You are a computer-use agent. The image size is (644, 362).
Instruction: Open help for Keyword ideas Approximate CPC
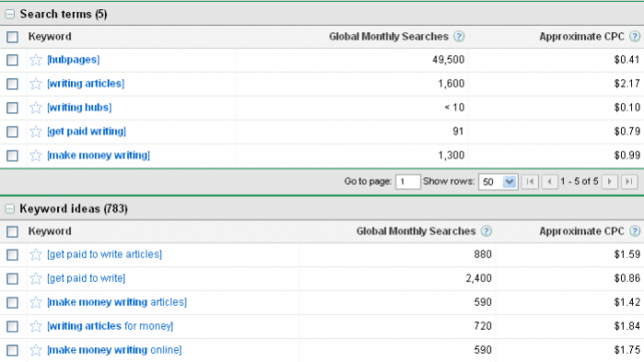coord(635,232)
